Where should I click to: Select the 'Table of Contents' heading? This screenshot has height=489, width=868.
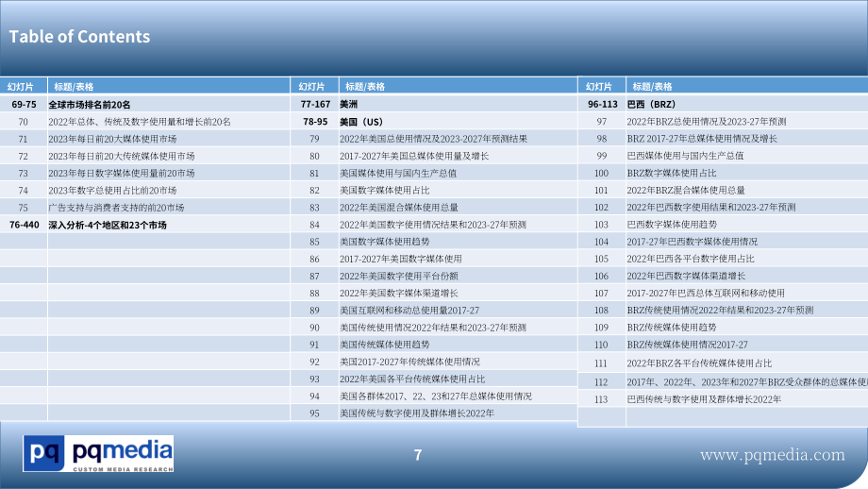(x=79, y=37)
